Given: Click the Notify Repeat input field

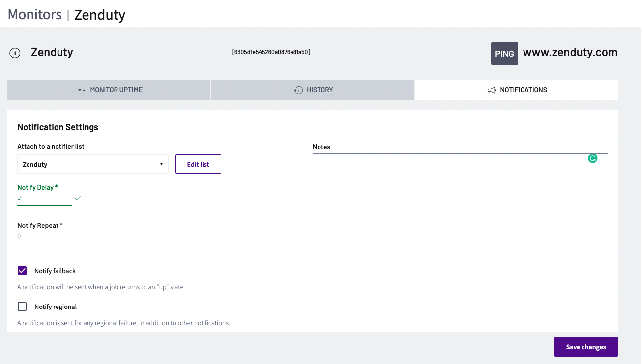Looking at the screenshot, I should (45, 237).
